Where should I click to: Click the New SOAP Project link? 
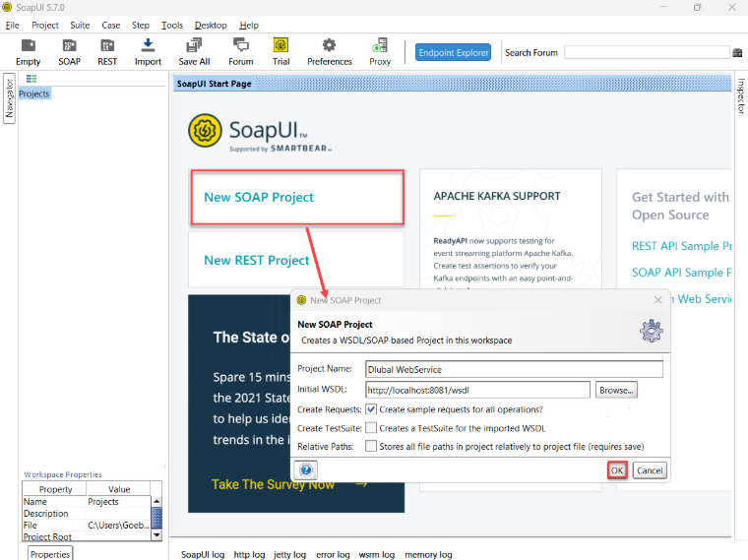point(259,197)
